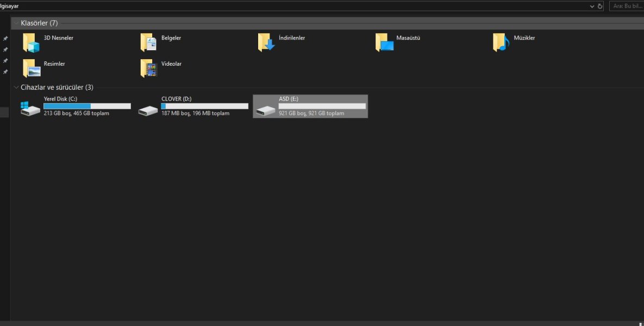Open the Belgeler documents folder
644x326 pixels.
coord(148,43)
